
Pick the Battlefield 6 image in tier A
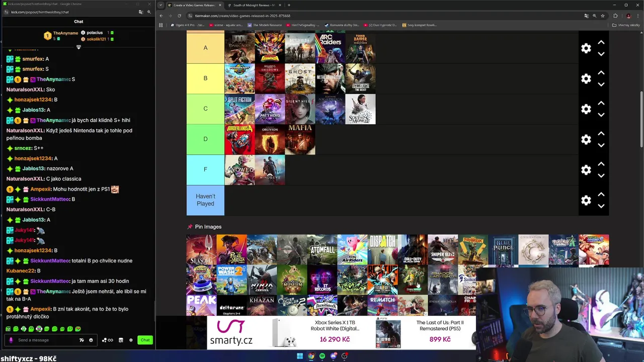300,48
